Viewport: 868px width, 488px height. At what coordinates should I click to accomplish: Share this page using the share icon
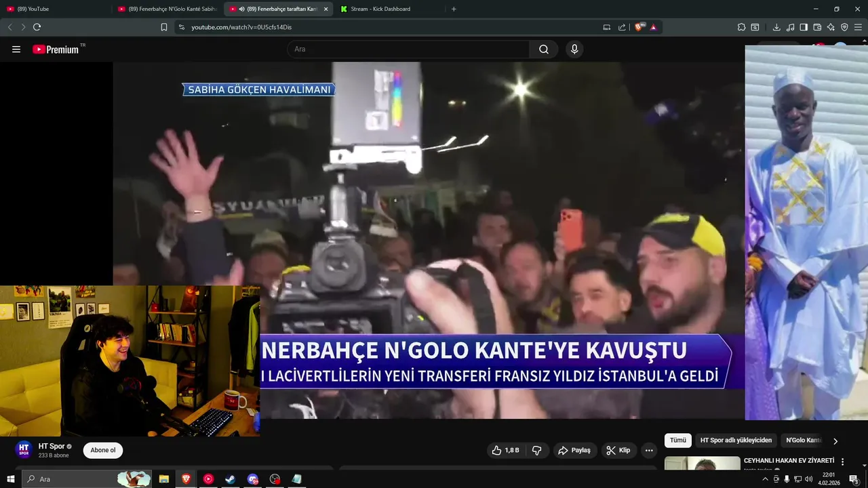622,27
